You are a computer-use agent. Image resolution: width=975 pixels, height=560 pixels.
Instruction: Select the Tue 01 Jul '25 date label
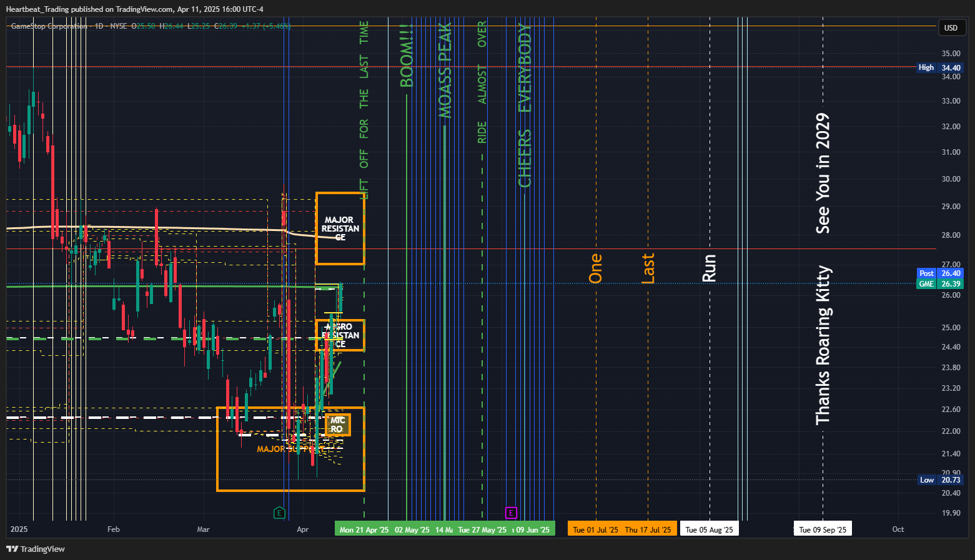595,529
